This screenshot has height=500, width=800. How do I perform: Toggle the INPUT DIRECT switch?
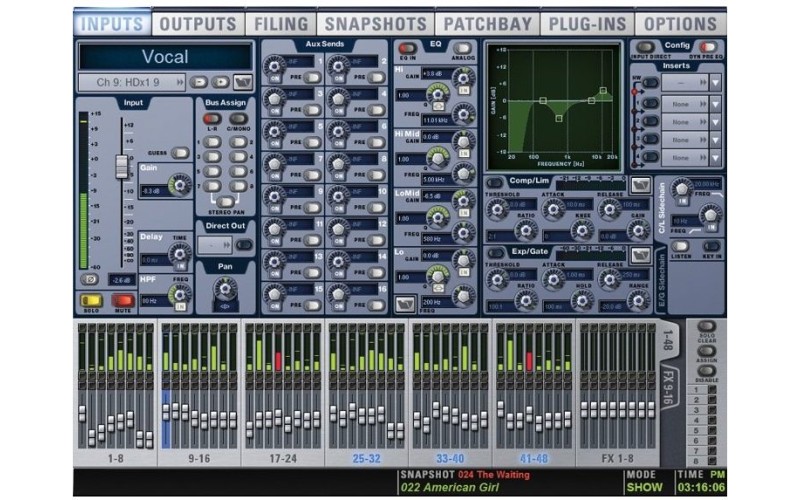(645, 47)
